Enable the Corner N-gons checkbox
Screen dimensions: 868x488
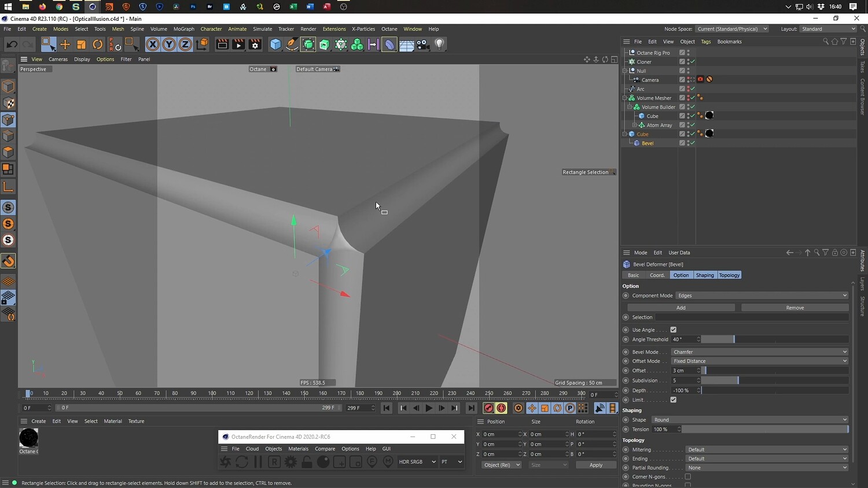(687, 477)
